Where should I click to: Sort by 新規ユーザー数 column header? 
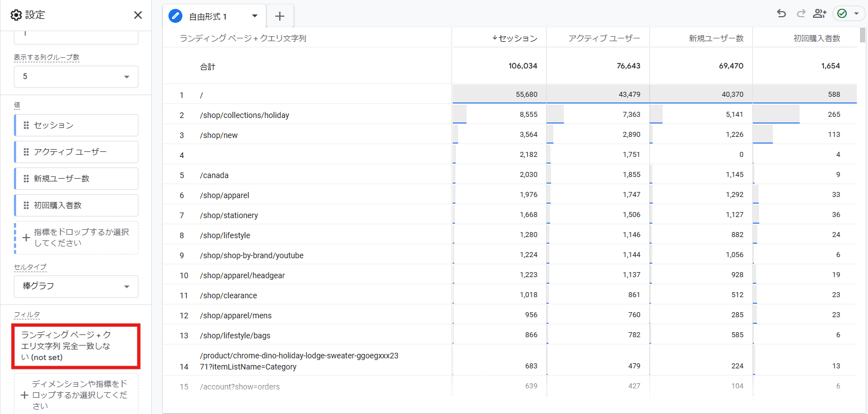tap(716, 38)
